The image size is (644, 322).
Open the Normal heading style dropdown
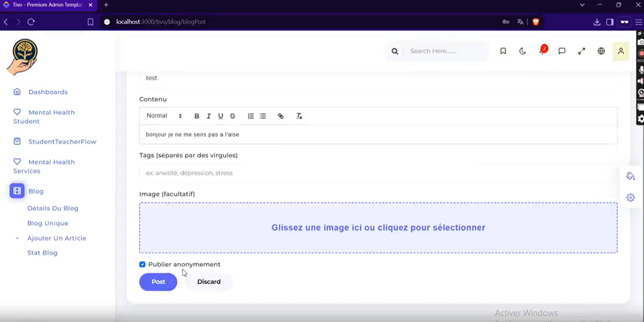click(164, 116)
